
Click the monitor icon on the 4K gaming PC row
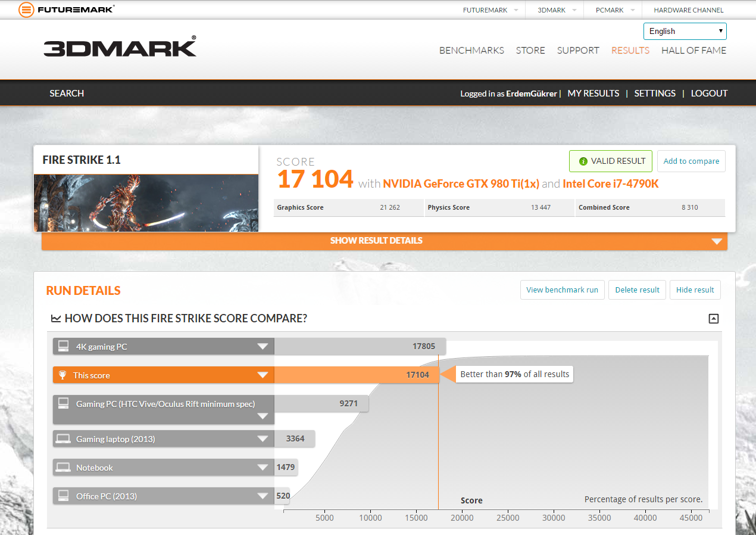coord(63,346)
